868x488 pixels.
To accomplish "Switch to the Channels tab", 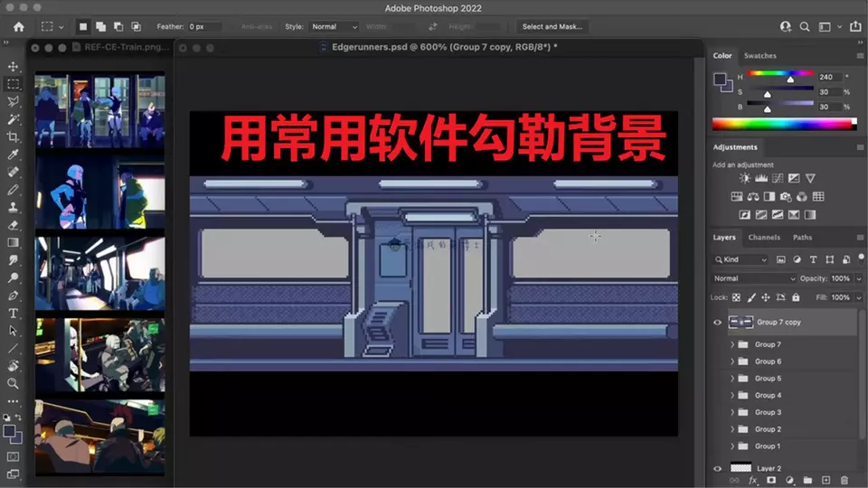I will tap(764, 238).
